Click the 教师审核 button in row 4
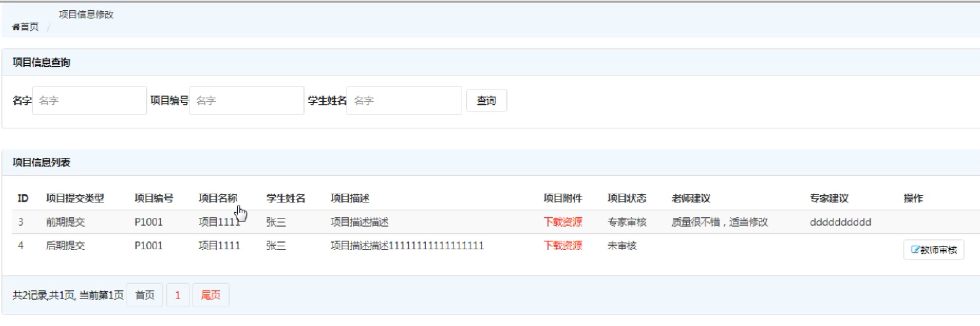 click(x=933, y=249)
